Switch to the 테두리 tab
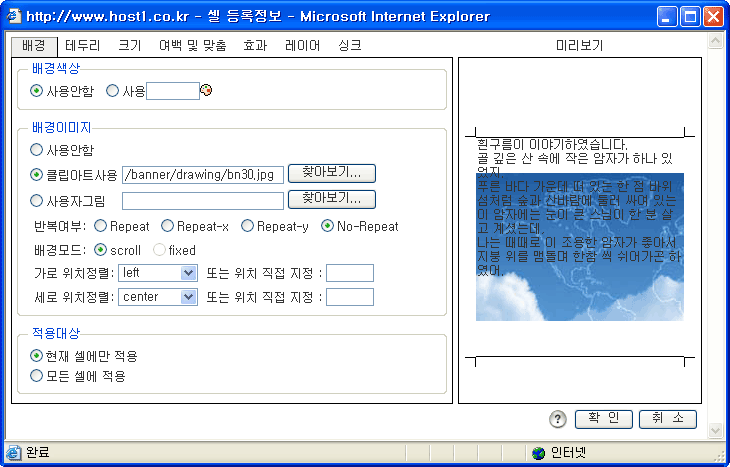 pos(83,45)
